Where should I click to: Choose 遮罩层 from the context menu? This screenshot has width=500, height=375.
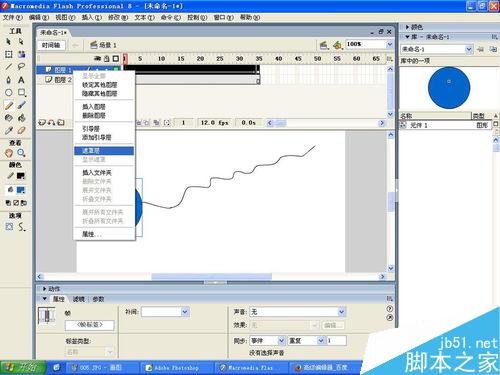[x=104, y=151]
